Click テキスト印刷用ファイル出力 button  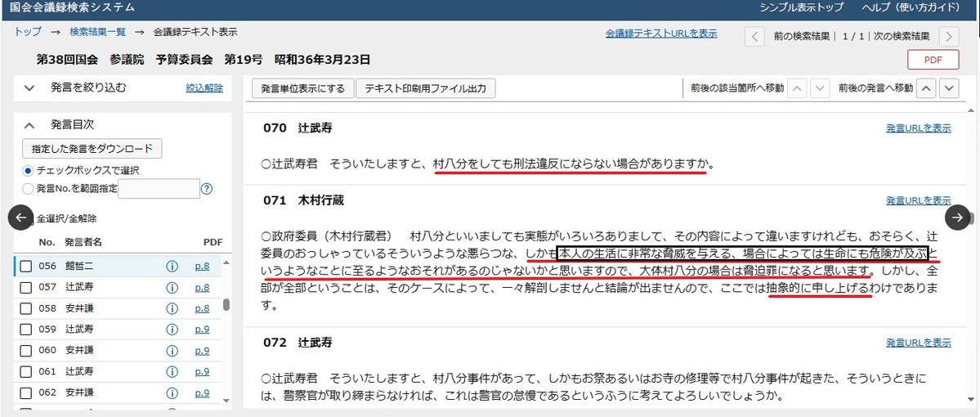coord(426,89)
